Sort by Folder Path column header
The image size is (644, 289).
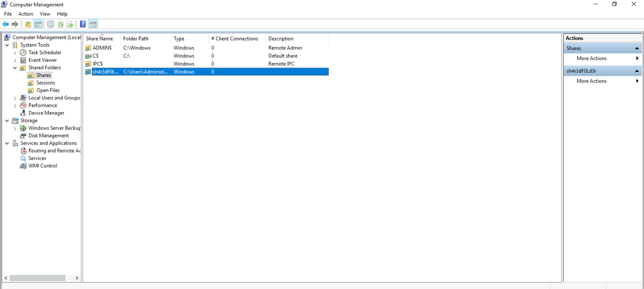click(x=136, y=39)
